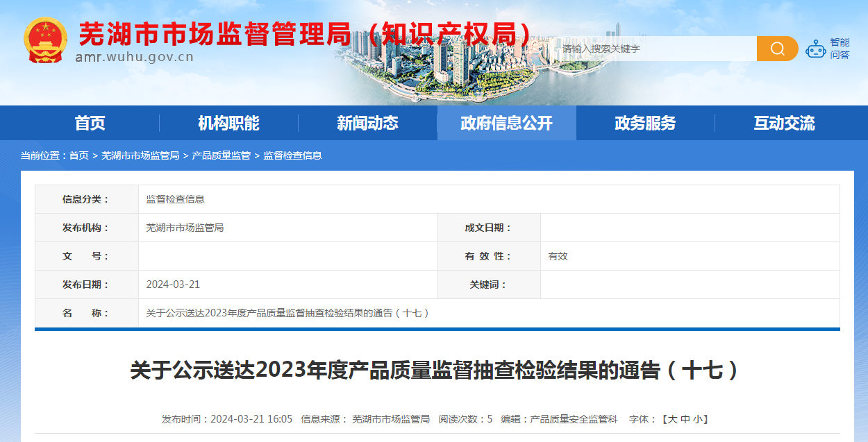868x442 pixels.
Task: Click the 成文日期 label cell
Action: point(489,228)
